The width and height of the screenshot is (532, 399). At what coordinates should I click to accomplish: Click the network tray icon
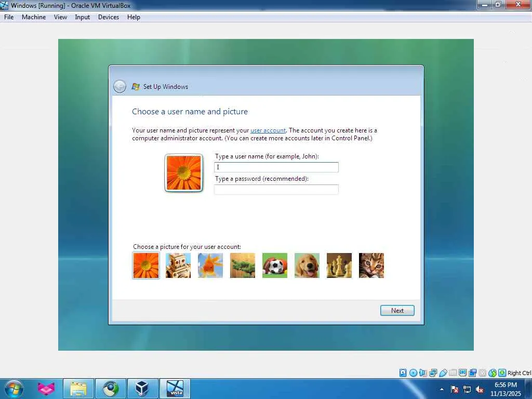pyautogui.click(x=467, y=389)
